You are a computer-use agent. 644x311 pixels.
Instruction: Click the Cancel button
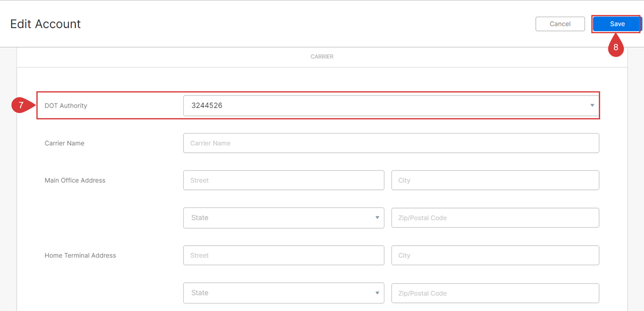(x=560, y=24)
